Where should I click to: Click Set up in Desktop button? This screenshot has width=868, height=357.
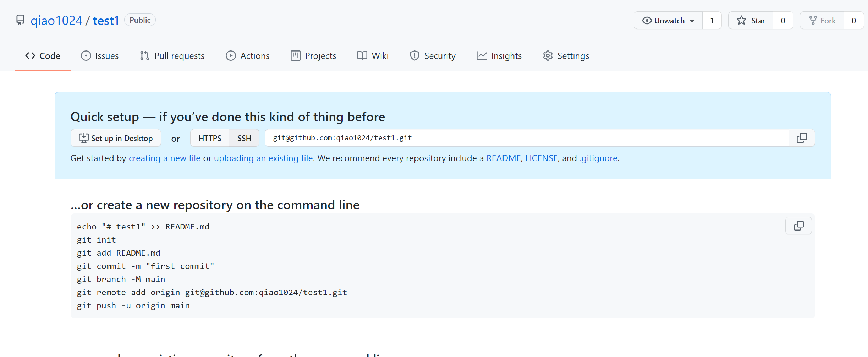coord(116,138)
